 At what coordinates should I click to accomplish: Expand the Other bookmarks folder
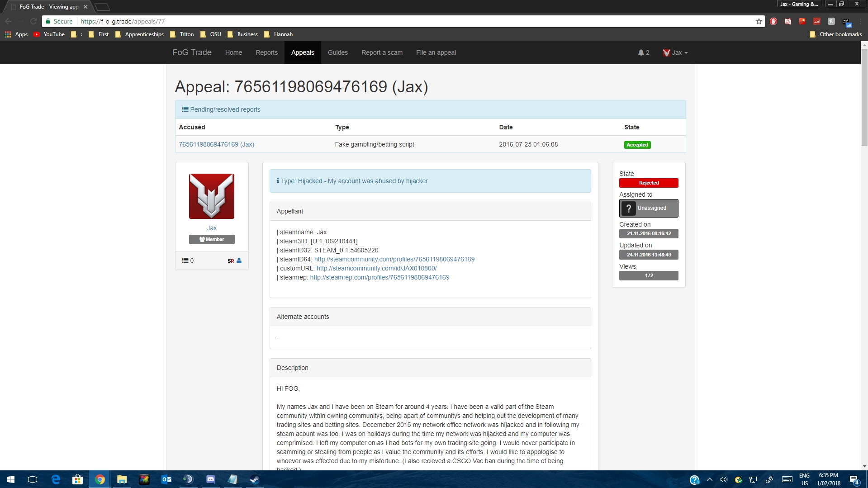pyautogui.click(x=835, y=34)
